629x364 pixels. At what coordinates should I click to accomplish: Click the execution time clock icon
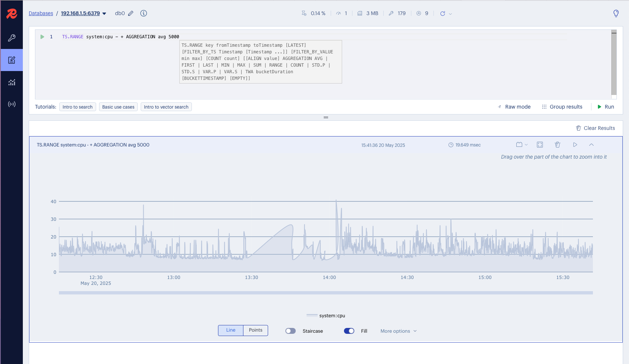451,145
